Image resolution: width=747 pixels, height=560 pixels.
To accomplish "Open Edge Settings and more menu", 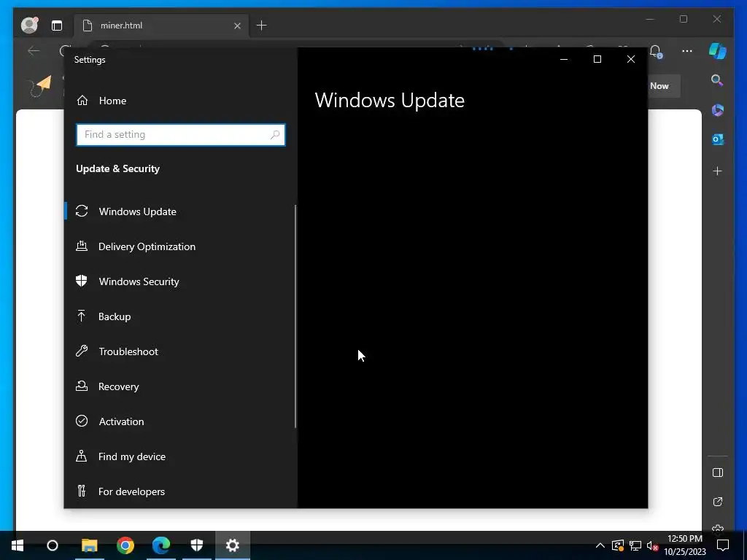I will pyautogui.click(x=687, y=51).
